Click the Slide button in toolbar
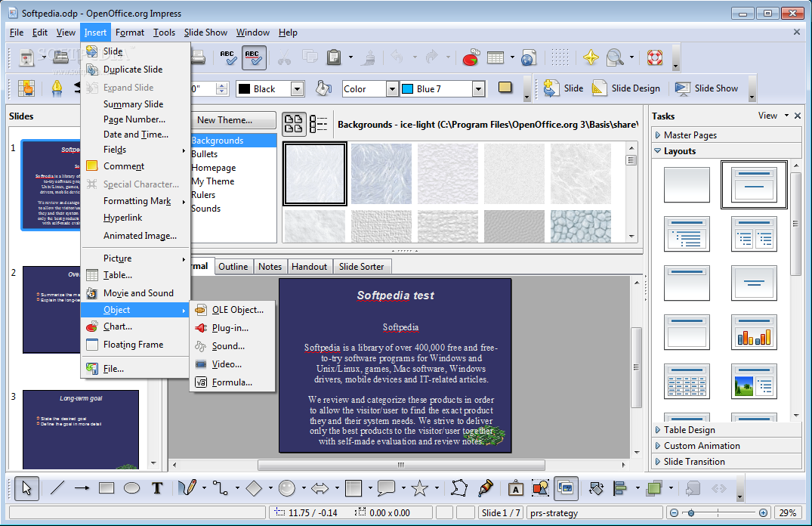Screen dimensions: 812x526 563,88
